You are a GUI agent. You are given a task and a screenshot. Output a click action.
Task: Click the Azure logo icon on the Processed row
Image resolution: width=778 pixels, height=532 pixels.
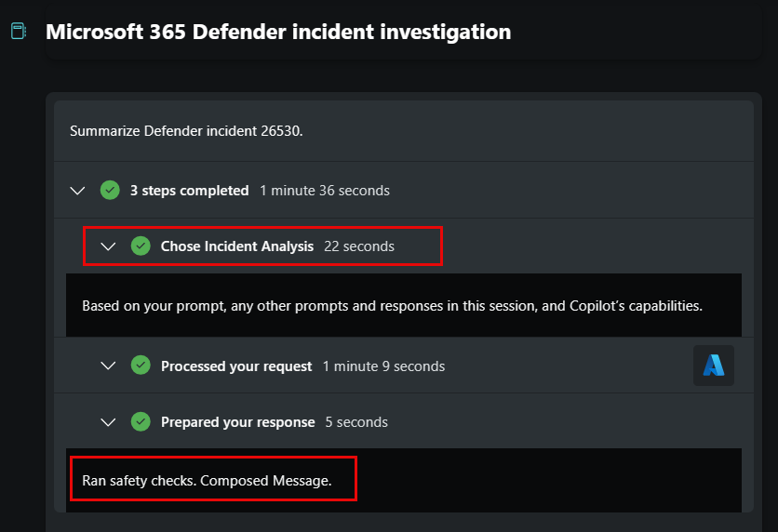[714, 366]
